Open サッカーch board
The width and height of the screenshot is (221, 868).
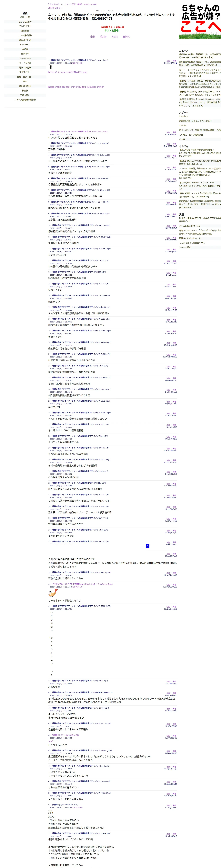pyautogui.click(x=25, y=44)
